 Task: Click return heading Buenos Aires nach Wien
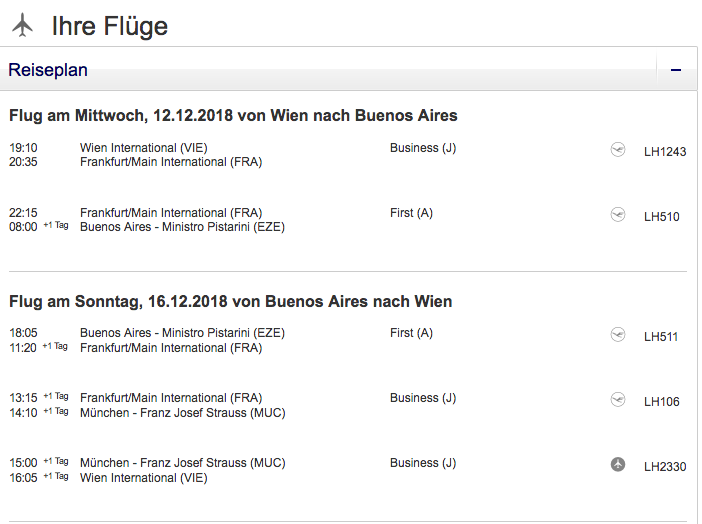[x=230, y=301]
